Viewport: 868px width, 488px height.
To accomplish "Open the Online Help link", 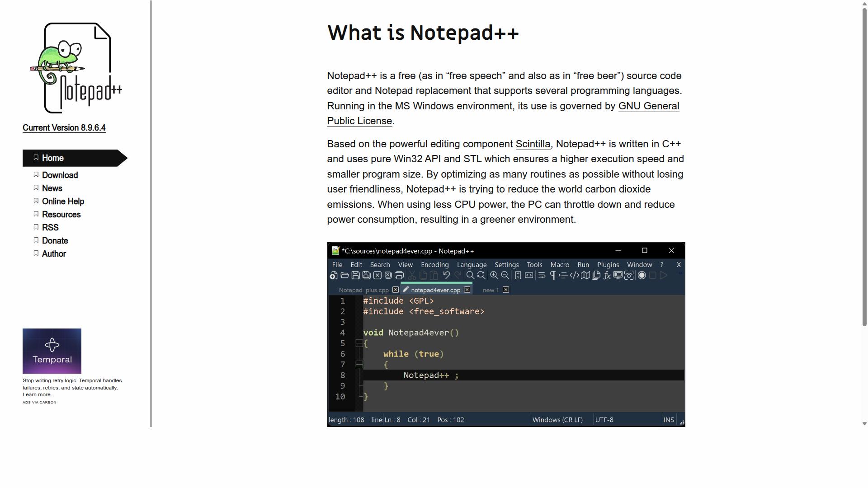I will pos(63,202).
